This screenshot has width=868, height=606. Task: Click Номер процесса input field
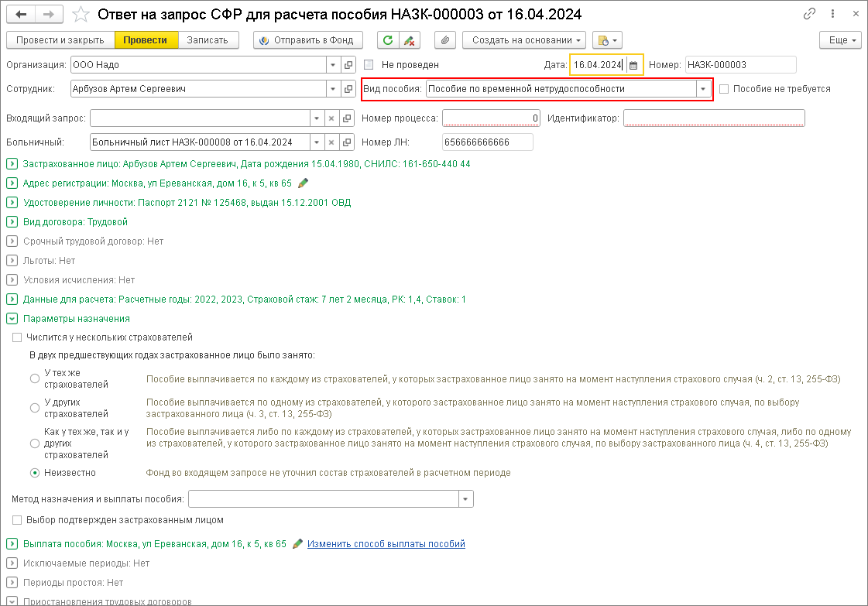point(491,118)
